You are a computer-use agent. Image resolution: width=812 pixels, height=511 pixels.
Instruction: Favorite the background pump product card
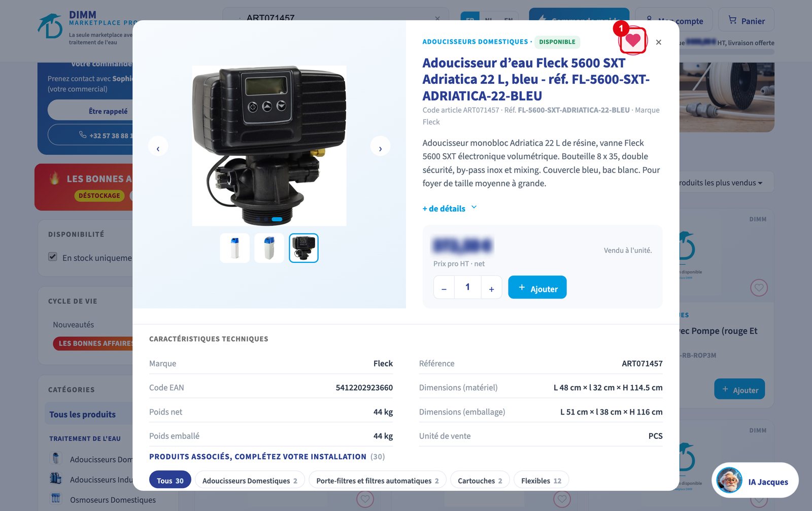pos(759,288)
